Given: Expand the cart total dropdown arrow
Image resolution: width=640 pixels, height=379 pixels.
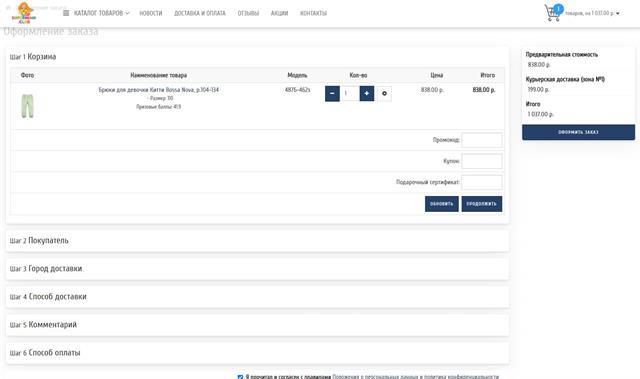Looking at the screenshot, I should tap(618, 13).
